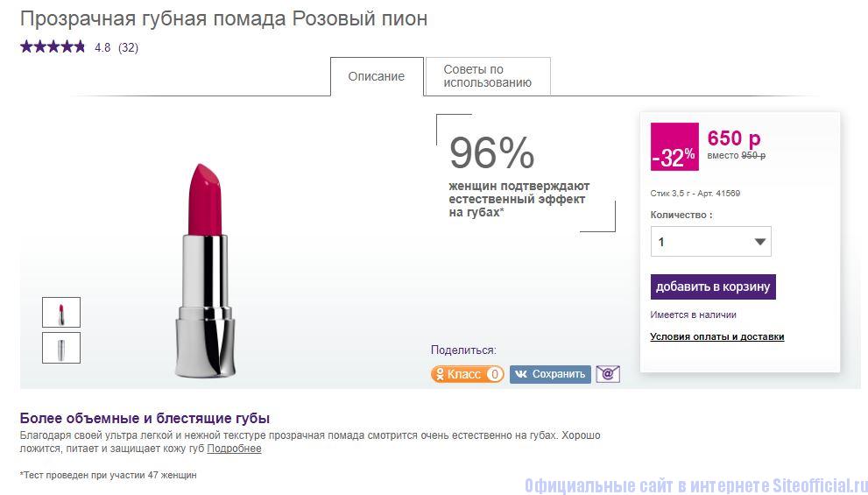The height and width of the screenshot is (495, 868).
Task: Click the pink -32% discount badge
Action: (x=674, y=147)
